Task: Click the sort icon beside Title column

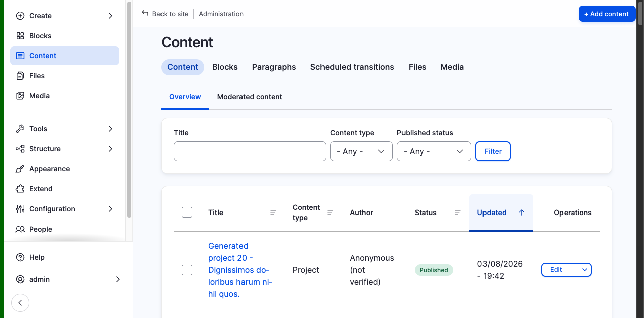Action: point(273,213)
